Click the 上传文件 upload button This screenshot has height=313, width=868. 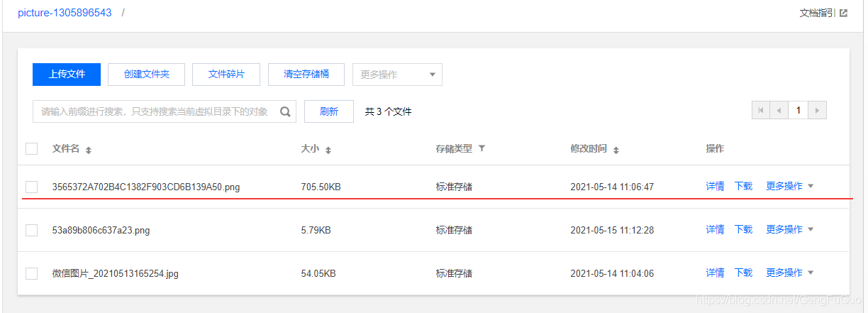[x=67, y=75]
